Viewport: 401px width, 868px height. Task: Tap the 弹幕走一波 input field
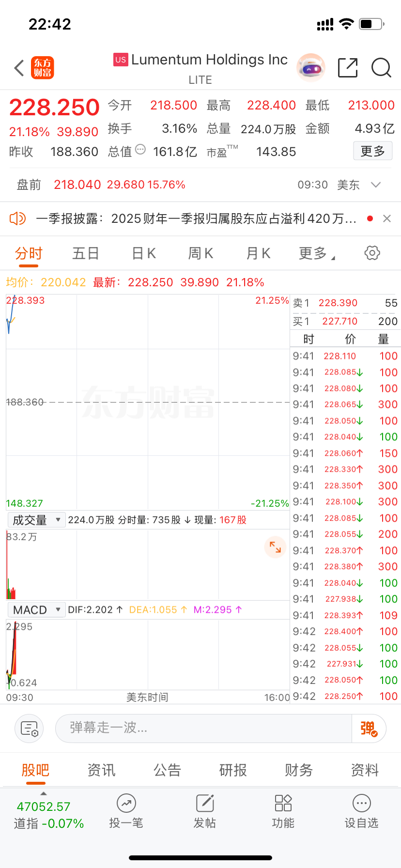tap(203, 728)
